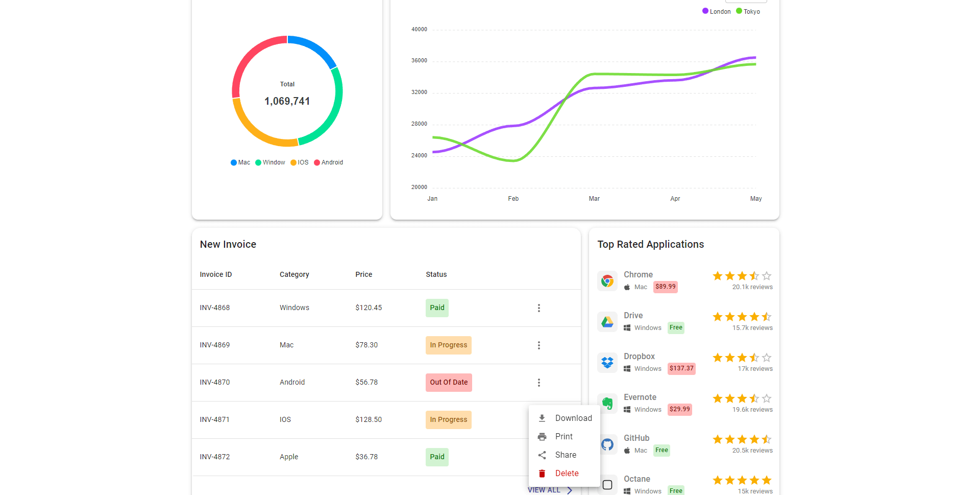This screenshot has width=980, height=495.
Task: Select Delete from the invoice context menu
Action: 565,474
